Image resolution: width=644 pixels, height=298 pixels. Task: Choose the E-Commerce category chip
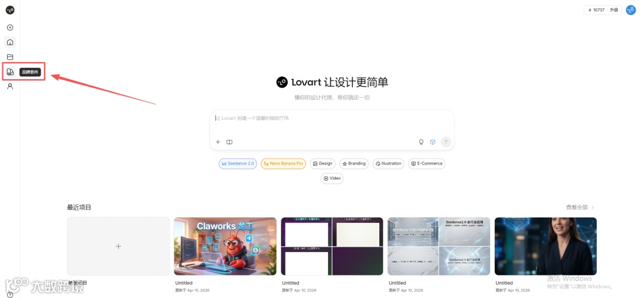click(427, 163)
